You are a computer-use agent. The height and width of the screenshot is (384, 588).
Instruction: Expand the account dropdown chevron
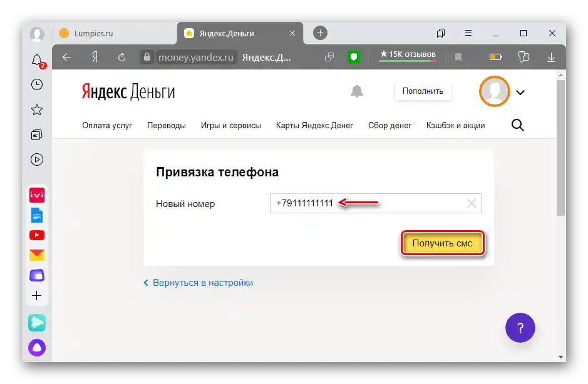[x=520, y=92]
